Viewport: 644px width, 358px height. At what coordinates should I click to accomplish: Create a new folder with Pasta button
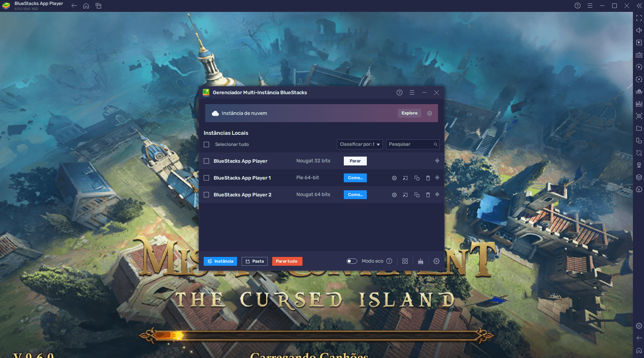coord(255,261)
